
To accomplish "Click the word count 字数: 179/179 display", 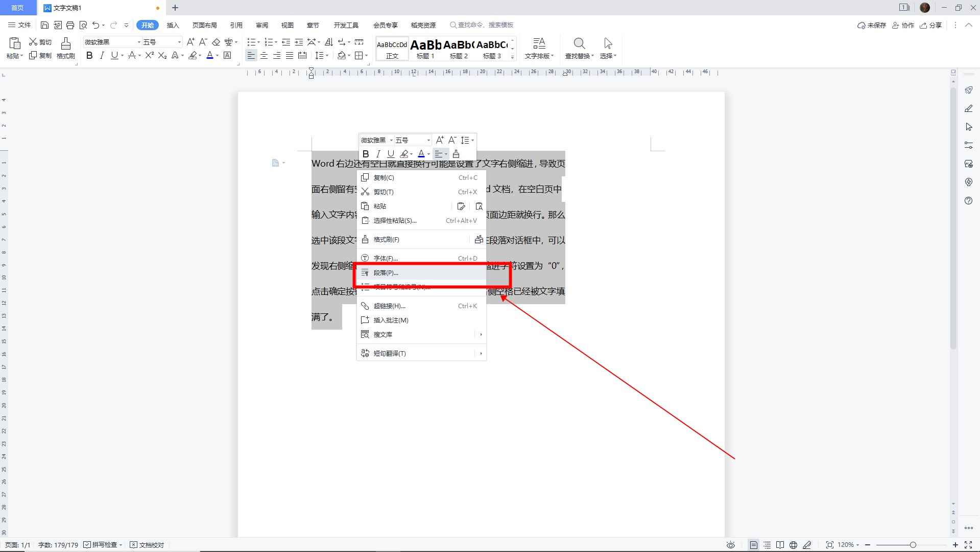I will (58, 544).
